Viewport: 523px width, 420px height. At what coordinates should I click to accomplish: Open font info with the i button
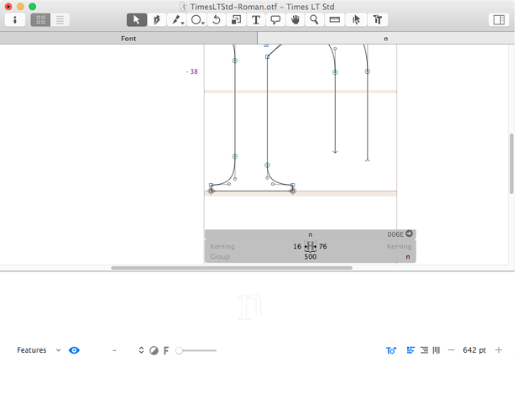[14, 20]
